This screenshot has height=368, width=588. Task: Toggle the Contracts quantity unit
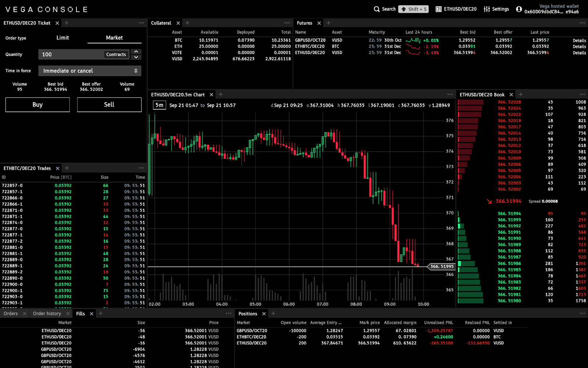point(116,54)
